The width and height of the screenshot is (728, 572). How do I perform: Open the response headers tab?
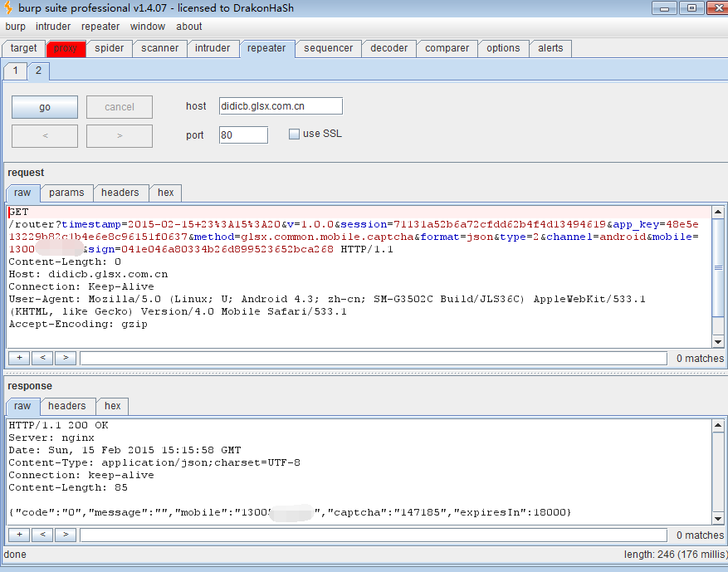click(x=67, y=406)
